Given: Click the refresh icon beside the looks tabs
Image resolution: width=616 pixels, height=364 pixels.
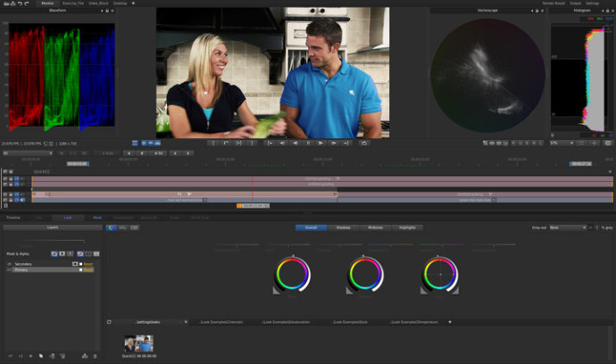Looking at the screenshot, I should [109, 321].
